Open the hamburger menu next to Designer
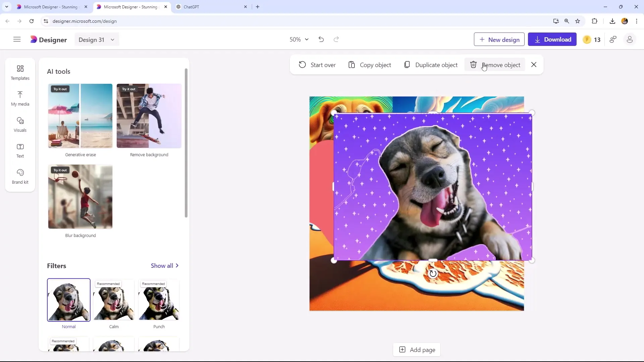644x362 pixels. point(17,40)
